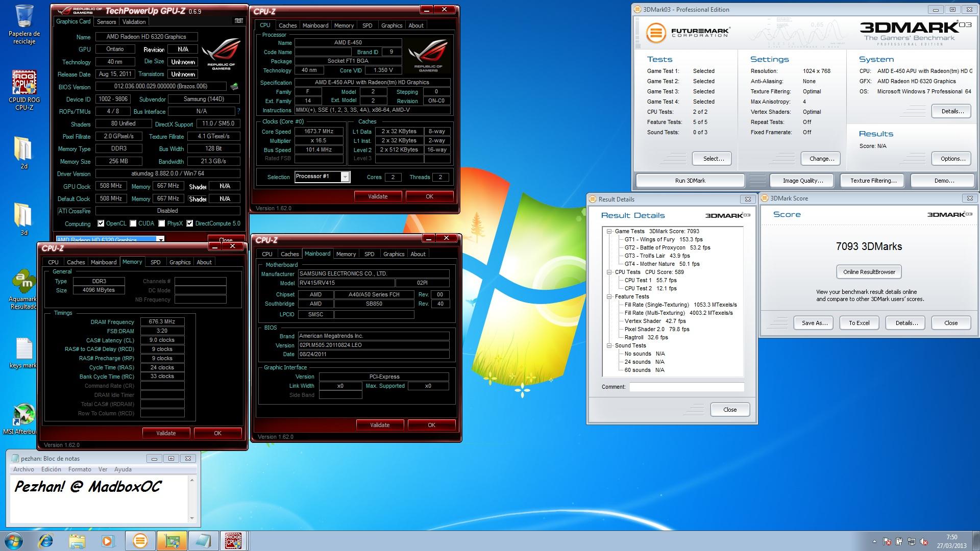Viewport: 980px width, 551px height.
Task: Open Papelera de reciclaje desktop icon
Action: point(24,24)
